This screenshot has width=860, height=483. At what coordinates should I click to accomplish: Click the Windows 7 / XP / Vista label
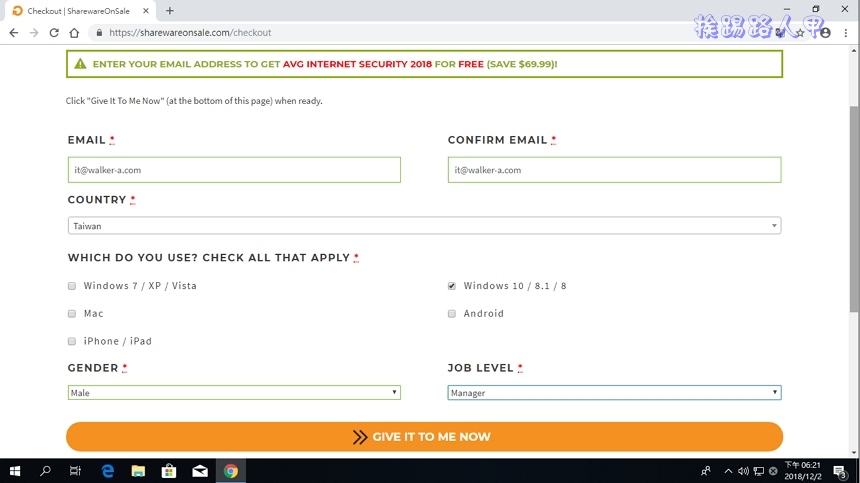pos(140,286)
